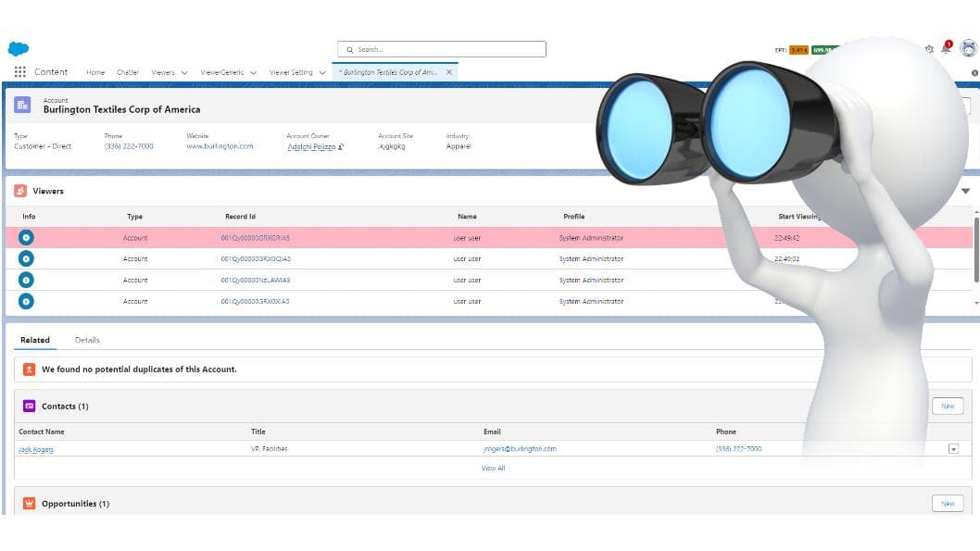This screenshot has width=980, height=551.
Task: Open the App Launcher grid icon
Action: (20, 72)
